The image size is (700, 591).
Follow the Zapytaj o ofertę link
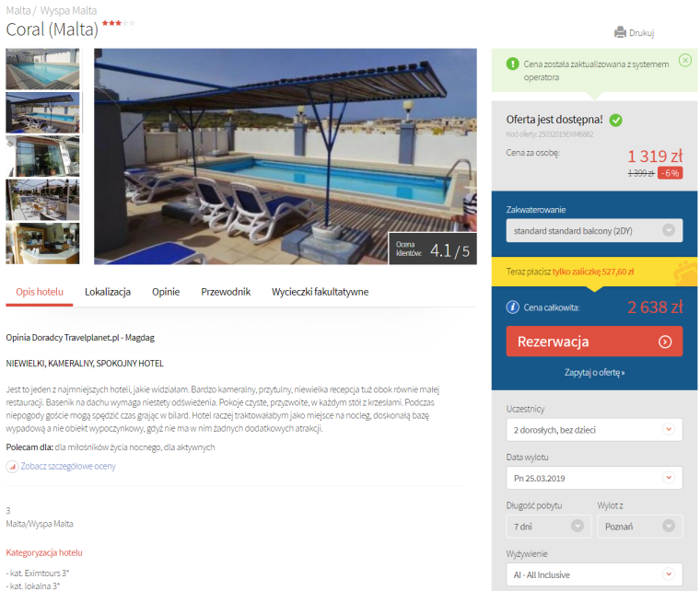pyautogui.click(x=594, y=373)
